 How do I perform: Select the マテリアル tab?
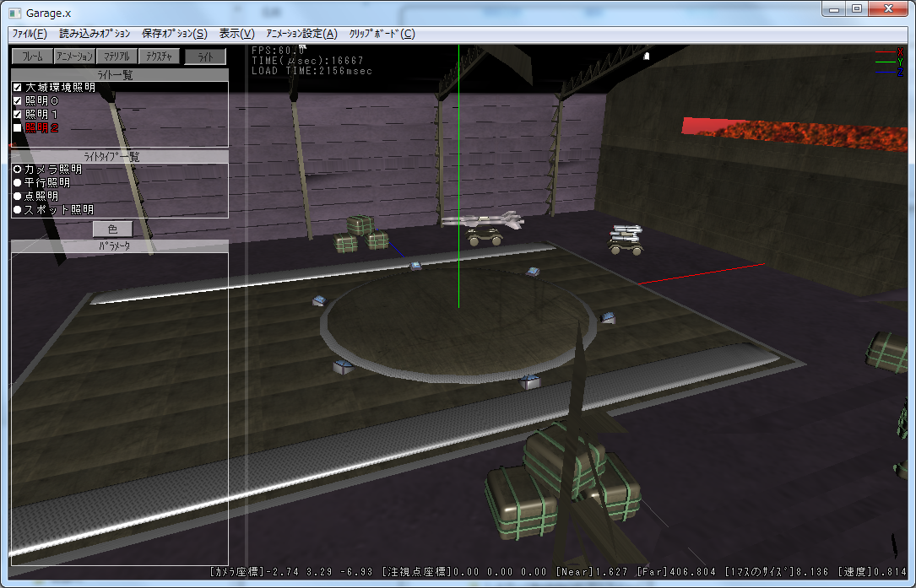tap(117, 57)
